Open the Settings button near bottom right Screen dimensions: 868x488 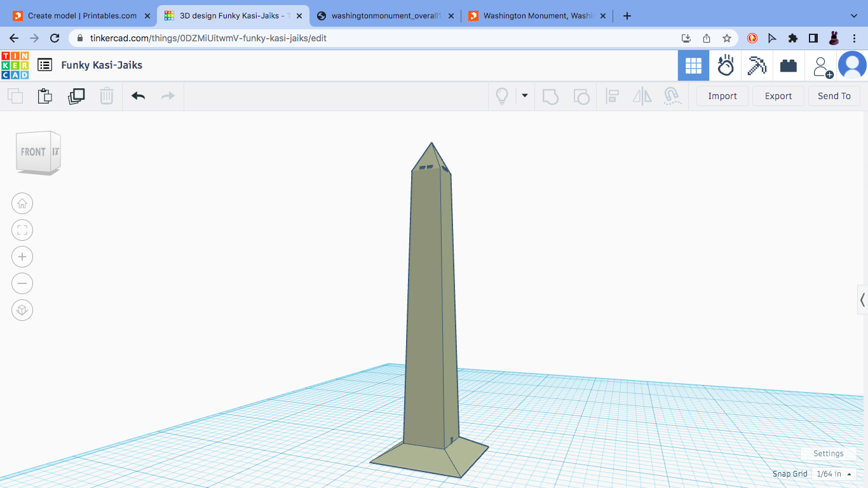[828, 453]
